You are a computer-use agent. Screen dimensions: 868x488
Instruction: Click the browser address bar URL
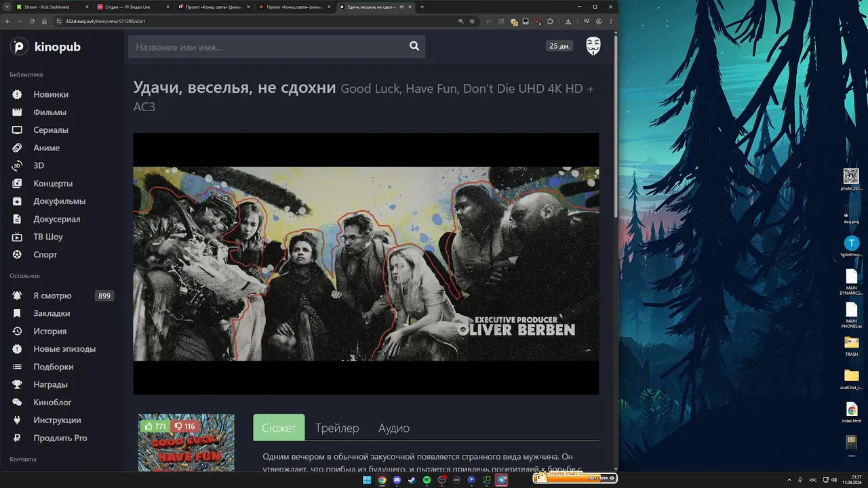click(x=105, y=21)
